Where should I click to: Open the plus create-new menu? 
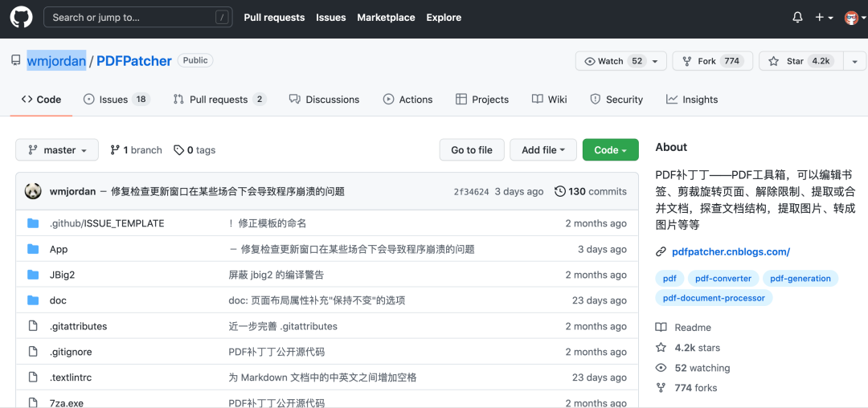825,17
